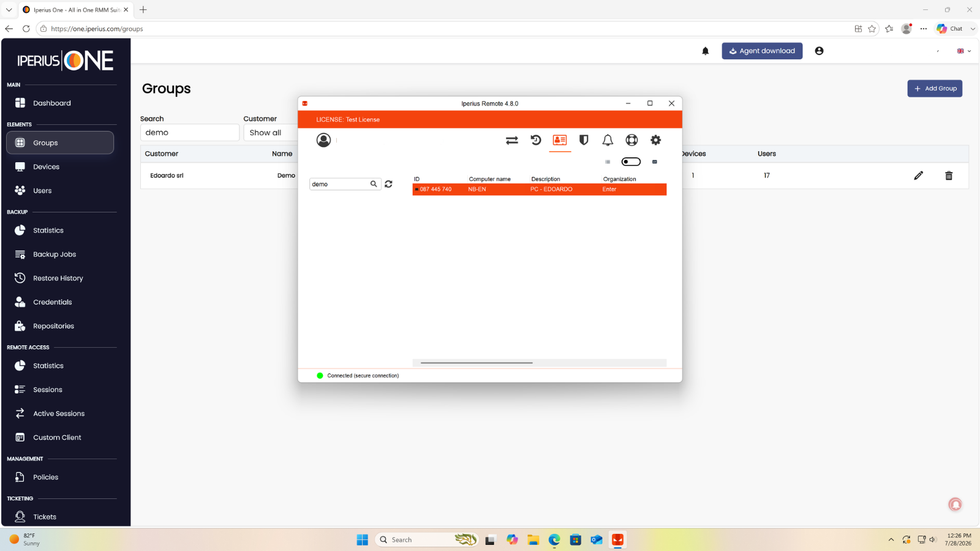Viewport: 980px width, 551px height.
Task: Click the red chat bubble widget
Action: pyautogui.click(x=955, y=504)
